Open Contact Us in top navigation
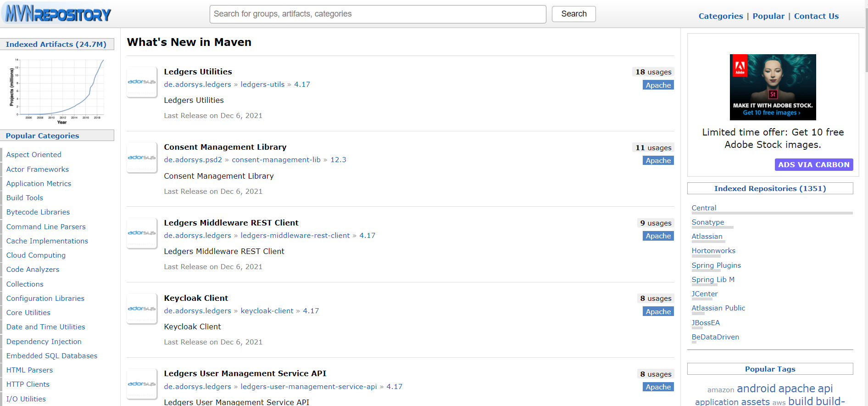This screenshot has width=868, height=406. tap(816, 16)
